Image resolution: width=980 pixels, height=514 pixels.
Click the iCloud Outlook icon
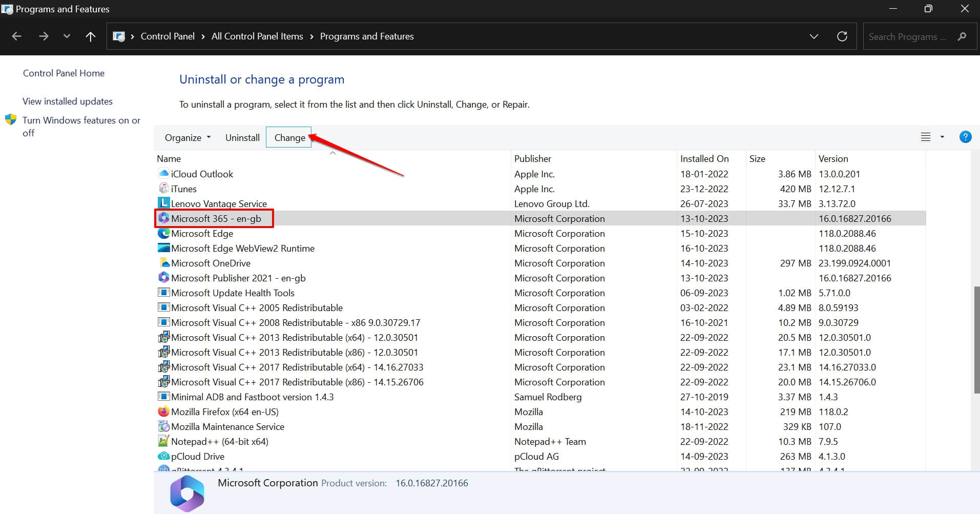(162, 174)
